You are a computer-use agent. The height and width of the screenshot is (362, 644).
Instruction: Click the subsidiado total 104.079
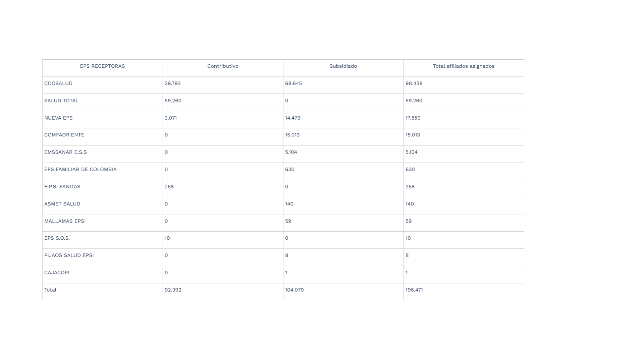click(294, 290)
